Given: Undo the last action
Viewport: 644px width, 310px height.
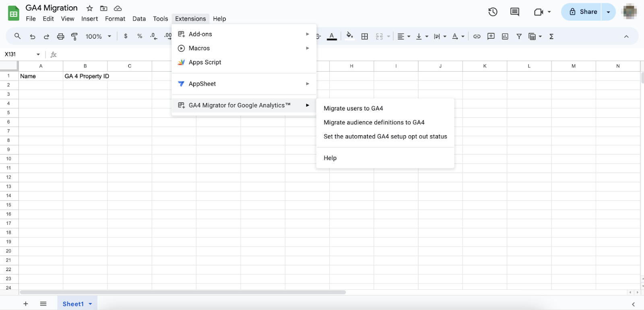Looking at the screenshot, I should click(33, 37).
